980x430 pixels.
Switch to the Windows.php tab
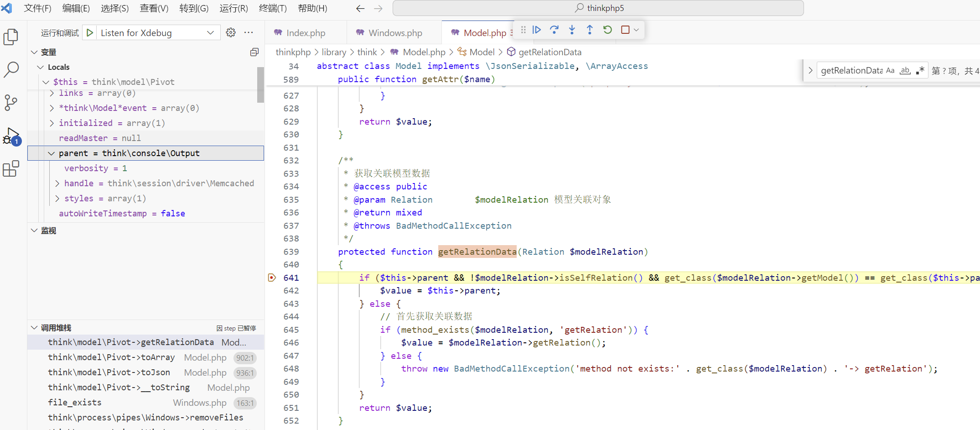[394, 32]
